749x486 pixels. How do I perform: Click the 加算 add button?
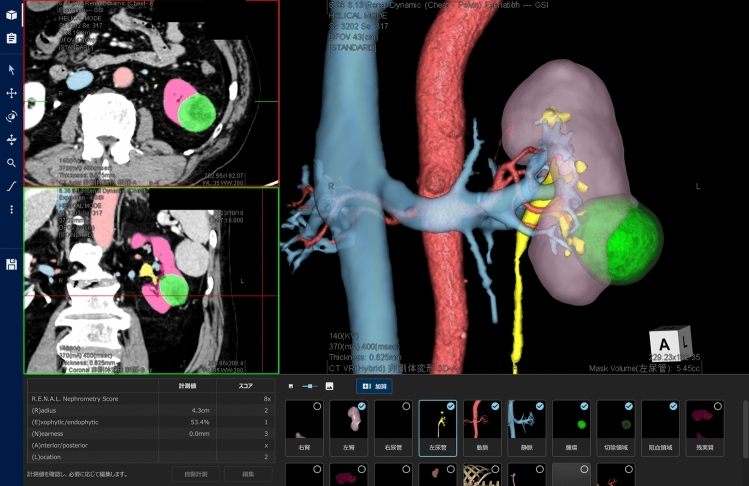(374, 386)
